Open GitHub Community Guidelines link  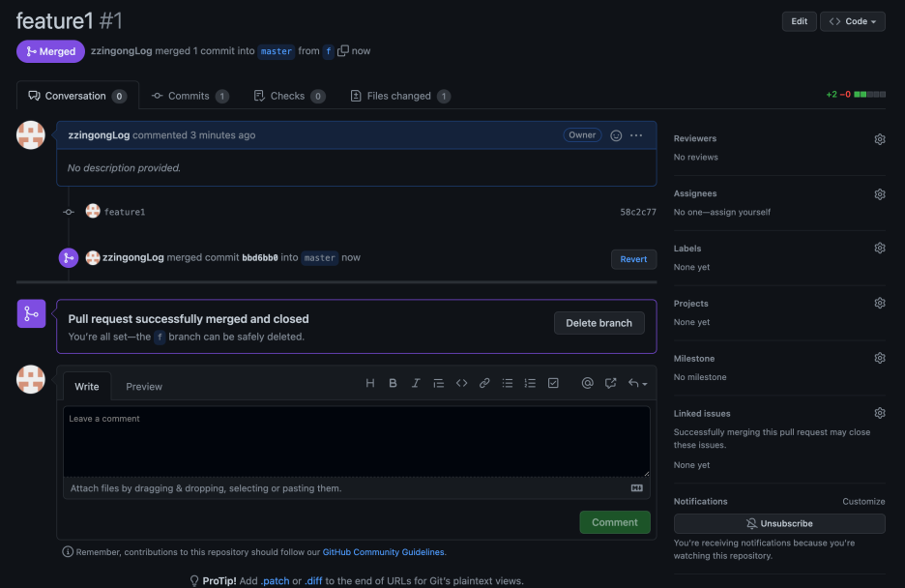383,552
